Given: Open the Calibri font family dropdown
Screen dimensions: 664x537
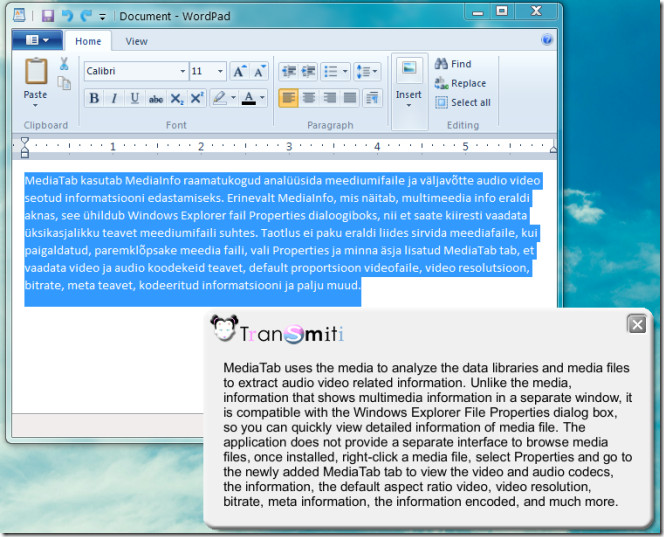Looking at the screenshot, I should pyautogui.click(x=183, y=71).
